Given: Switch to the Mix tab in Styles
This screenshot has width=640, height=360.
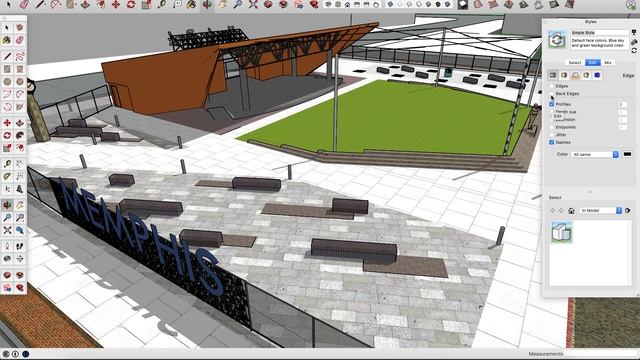Looking at the screenshot, I should point(608,62).
